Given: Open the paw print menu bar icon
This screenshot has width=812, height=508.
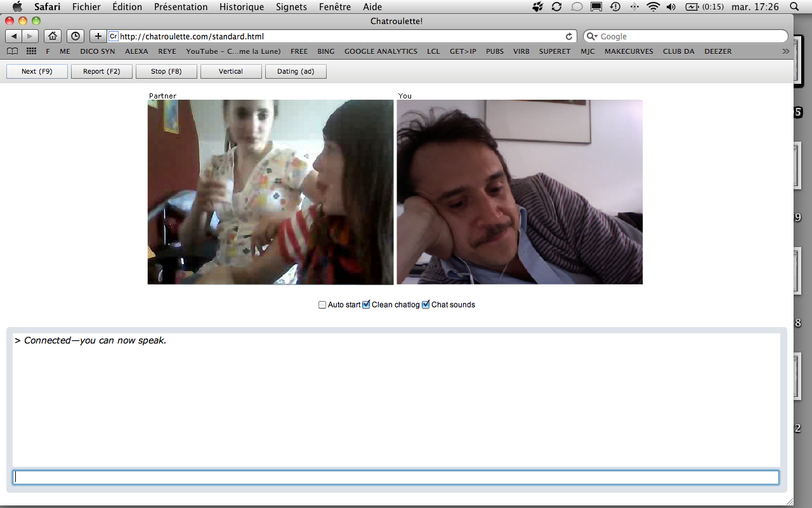Looking at the screenshot, I should [x=538, y=7].
